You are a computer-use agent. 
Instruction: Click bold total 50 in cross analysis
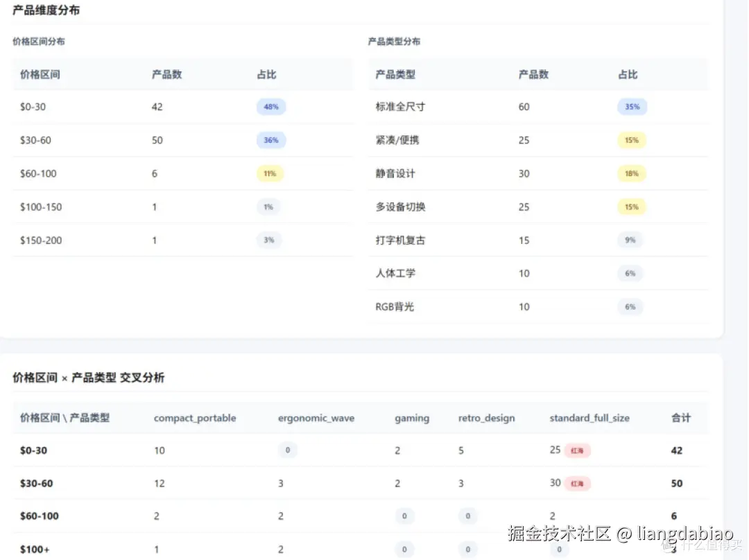click(x=676, y=484)
